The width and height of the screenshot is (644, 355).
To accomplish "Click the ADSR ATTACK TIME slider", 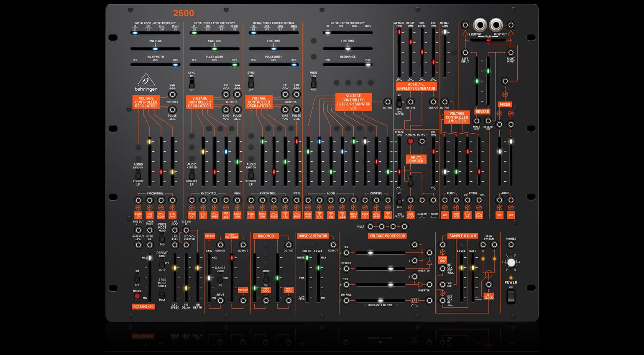I will coord(399,52).
